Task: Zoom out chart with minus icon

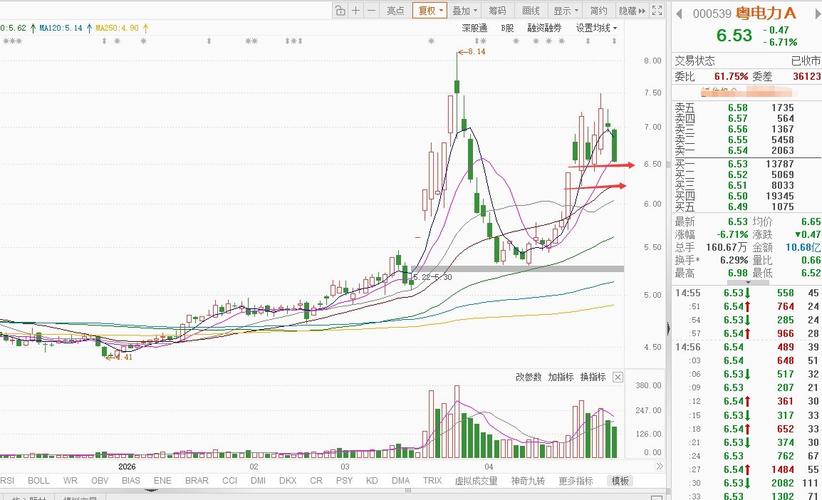Action: 371,10
